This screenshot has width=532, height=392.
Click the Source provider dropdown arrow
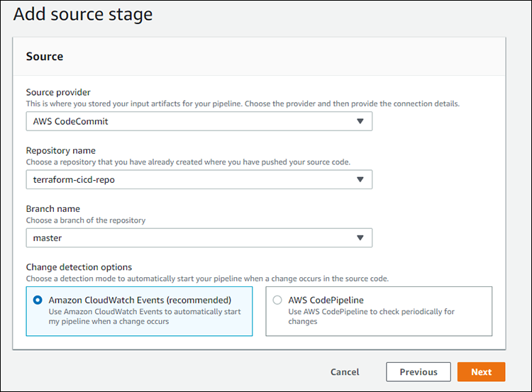click(360, 121)
